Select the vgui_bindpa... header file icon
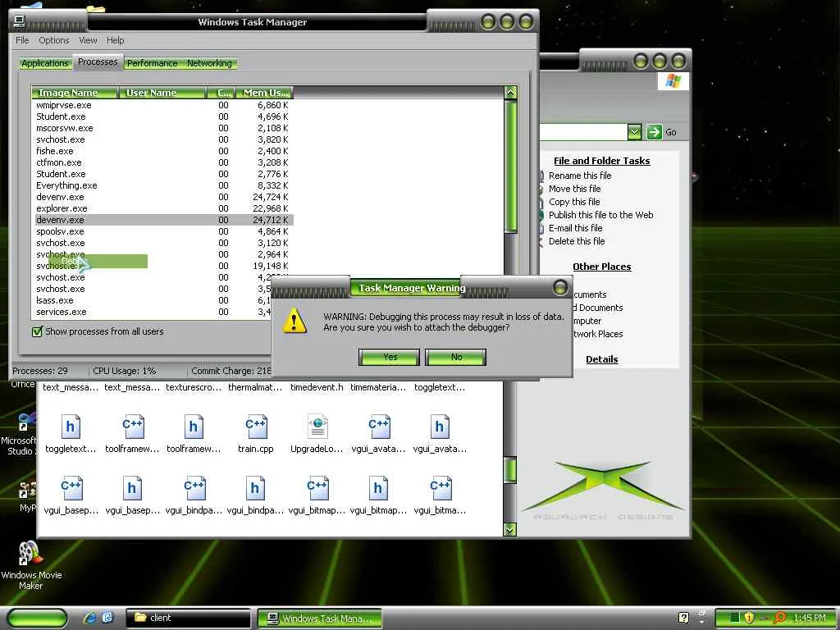The image size is (840, 630). click(255, 488)
